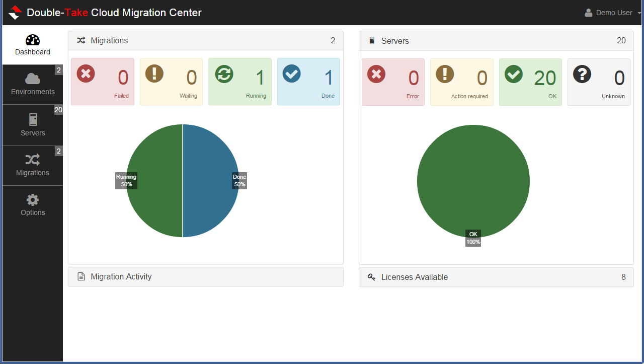The width and height of the screenshot is (644, 364).
Task: Expand the Migration Activity panel
Action: pos(205,276)
